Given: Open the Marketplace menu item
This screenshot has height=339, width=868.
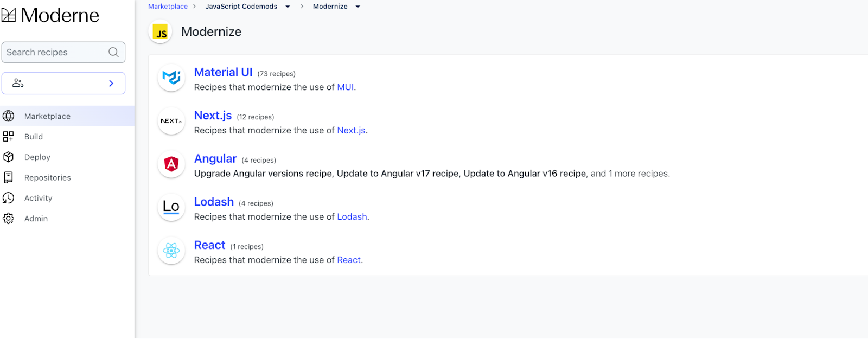Looking at the screenshot, I should pyautogui.click(x=67, y=116).
